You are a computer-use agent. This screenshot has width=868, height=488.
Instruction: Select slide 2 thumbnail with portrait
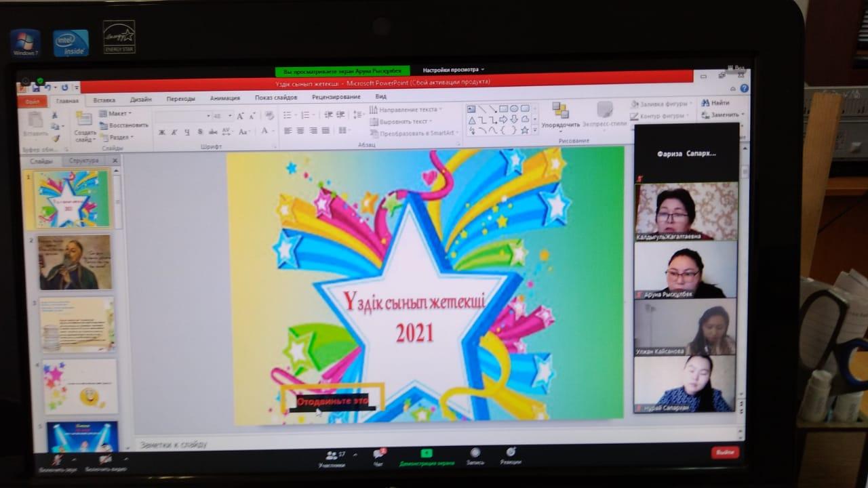point(75,262)
